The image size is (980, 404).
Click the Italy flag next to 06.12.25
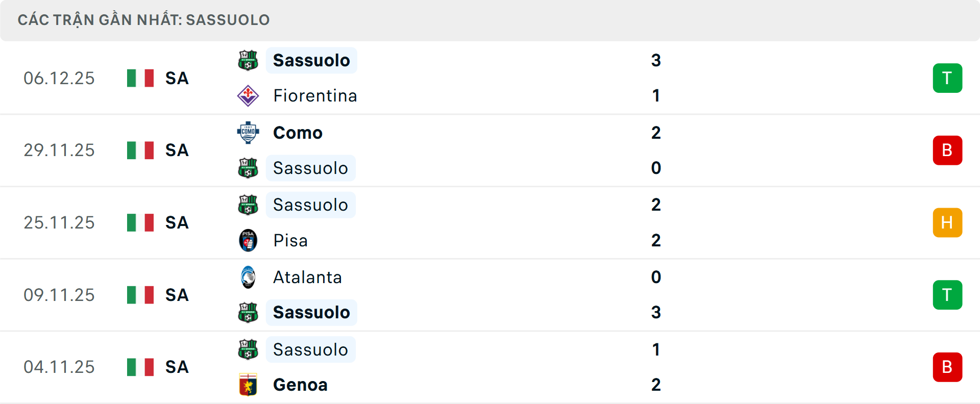[x=140, y=78]
